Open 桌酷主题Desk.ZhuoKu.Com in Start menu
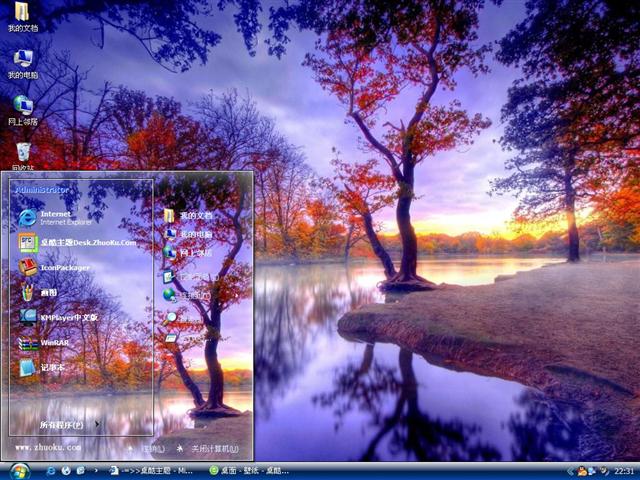This screenshot has width=640, height=480. pyautogui.click(x=78, y=242)
